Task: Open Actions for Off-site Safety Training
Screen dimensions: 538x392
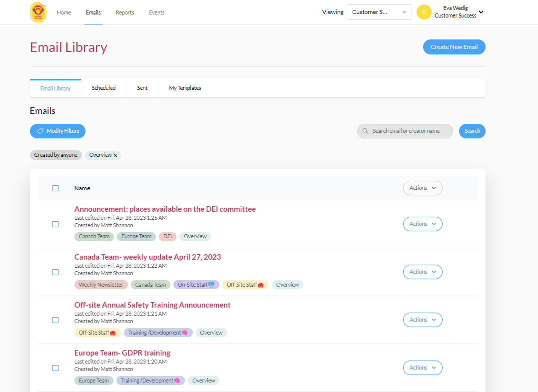Action: pyautogui.click(x=423, y=320)
